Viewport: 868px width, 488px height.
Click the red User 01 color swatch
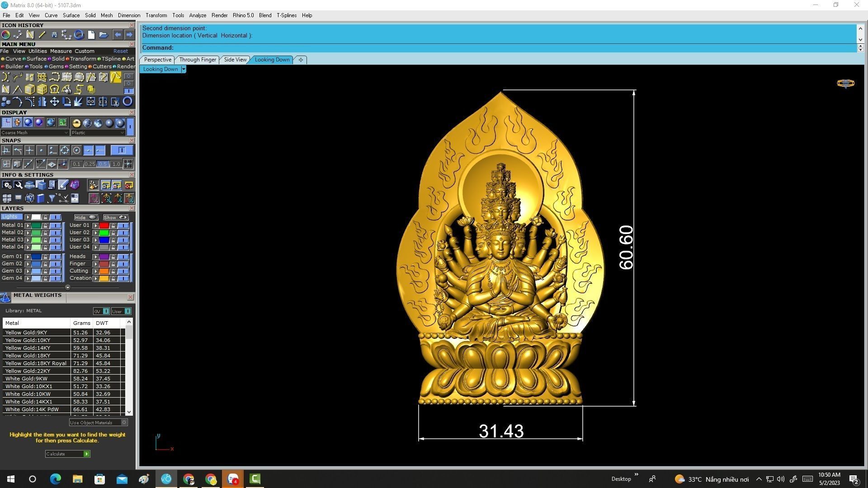(x=104, y=225)
